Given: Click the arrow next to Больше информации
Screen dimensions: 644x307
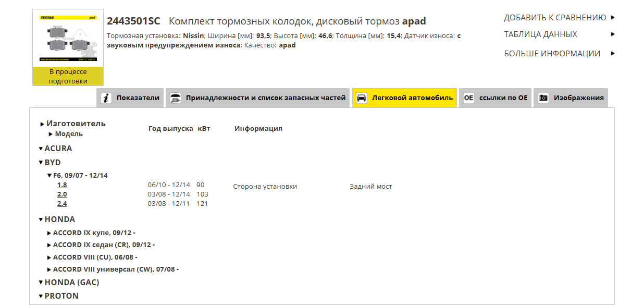Looking at the screenshot, I should [613, 54].
